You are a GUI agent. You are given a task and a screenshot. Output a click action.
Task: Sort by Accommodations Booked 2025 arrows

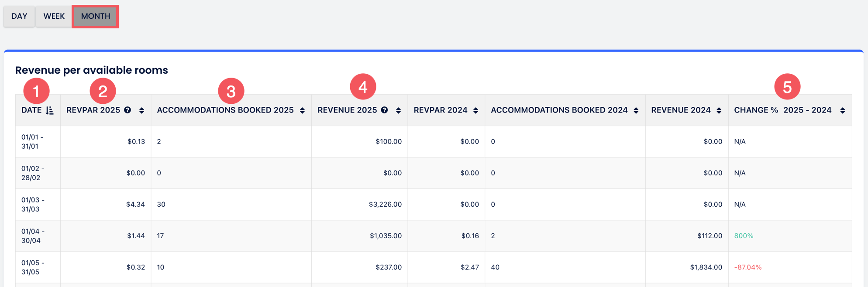(x=302, y=110)
